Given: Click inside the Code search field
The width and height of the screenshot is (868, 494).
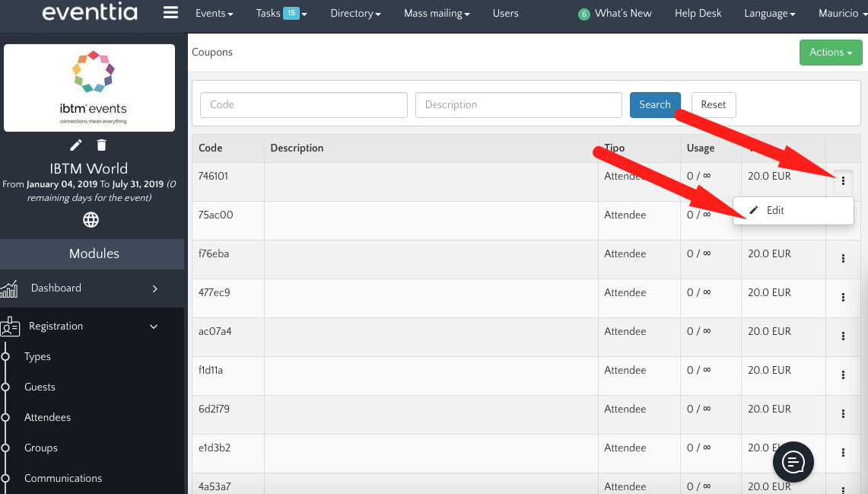Looking at the screenshot, I should 304,104.
